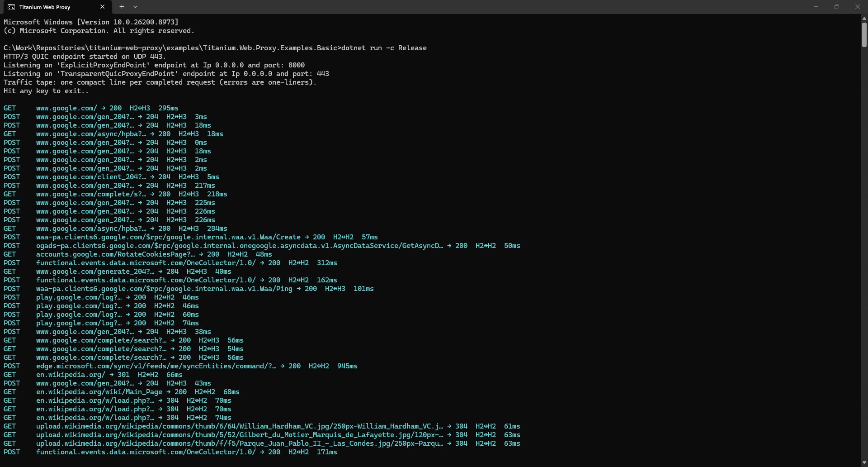Click the 'www.google.com/ → 200' 295ms line
Image resolution: width=868 pixels, height=467 pixels.
click(91, 108)
